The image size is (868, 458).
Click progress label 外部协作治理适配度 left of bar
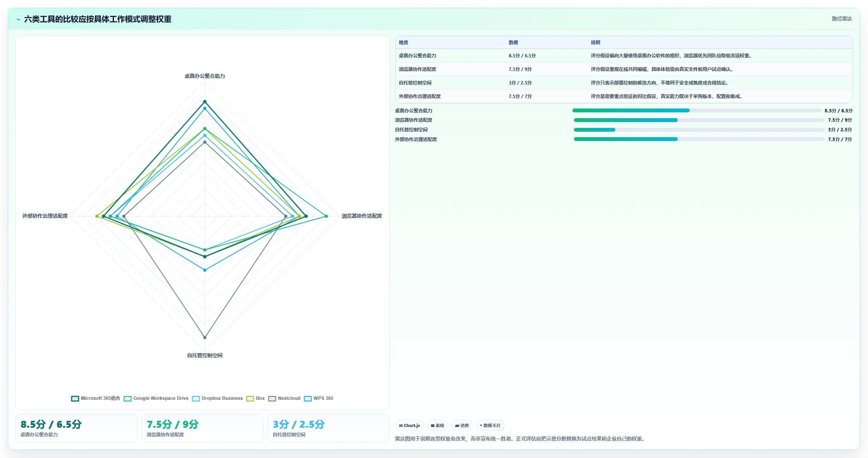pos(416,139)
